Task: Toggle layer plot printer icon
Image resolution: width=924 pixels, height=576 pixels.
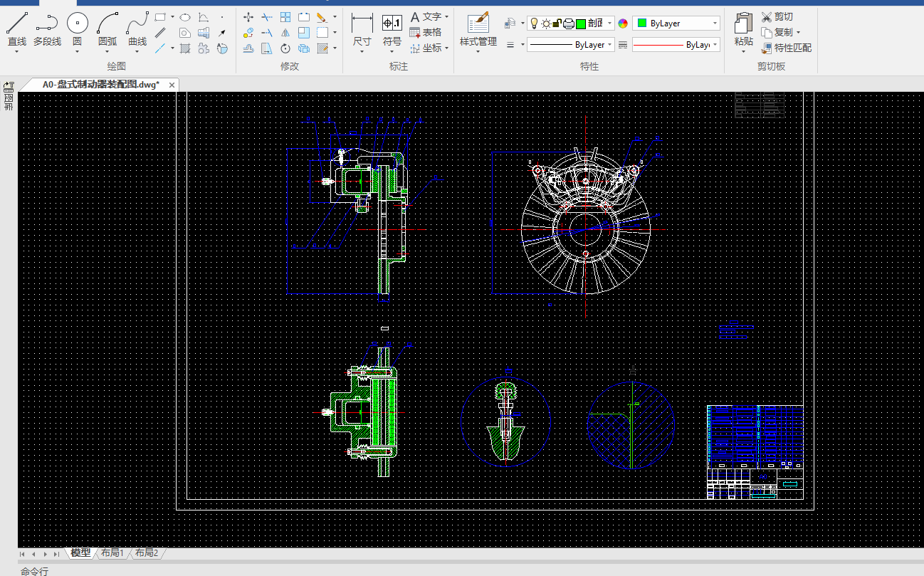Action: click(x=569, y=23)
